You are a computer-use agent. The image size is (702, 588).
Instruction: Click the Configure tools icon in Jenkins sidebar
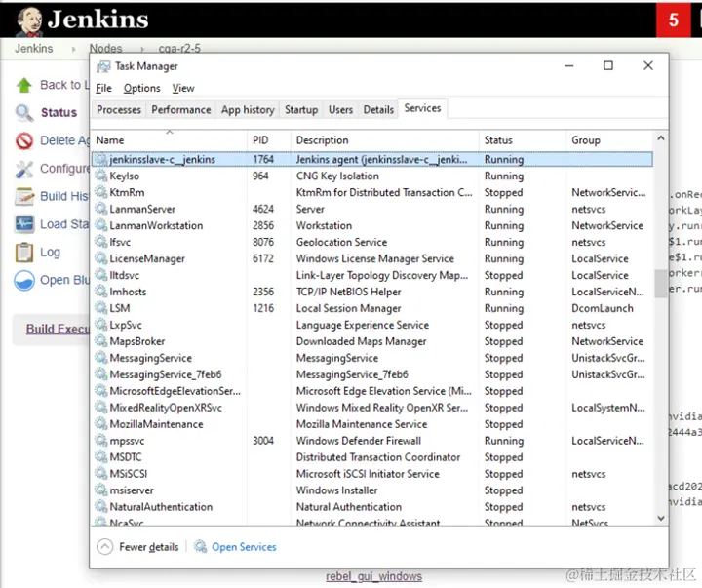point(24,169)
